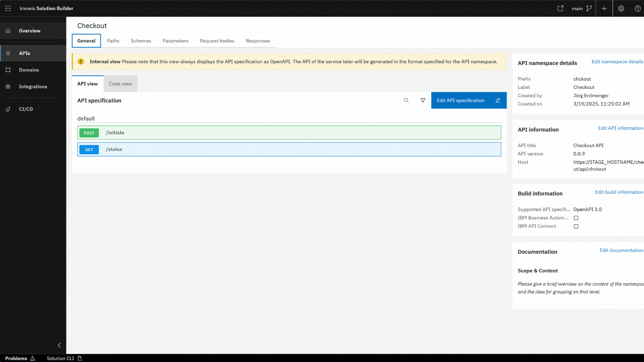Collapse the sidebar with the chevron
The height and width of the screenshot is (362, 644).
(59, 345)
